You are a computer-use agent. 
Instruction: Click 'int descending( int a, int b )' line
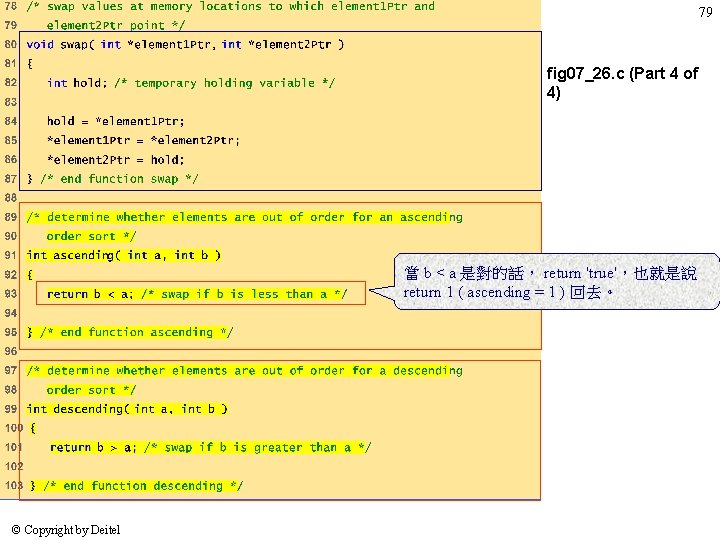tap(127, 409)
